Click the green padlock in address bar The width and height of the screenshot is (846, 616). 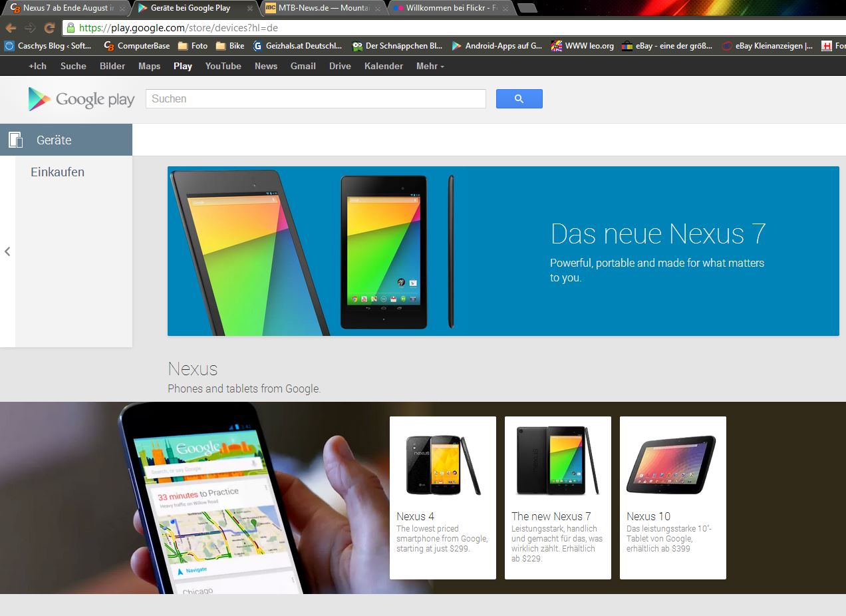(70, 28)
